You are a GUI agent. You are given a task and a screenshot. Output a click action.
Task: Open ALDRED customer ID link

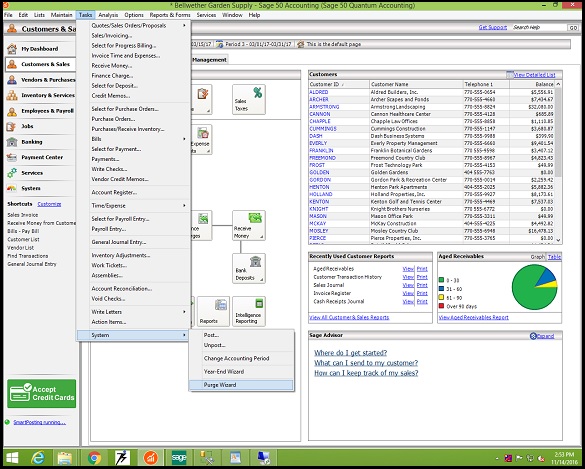319,92
